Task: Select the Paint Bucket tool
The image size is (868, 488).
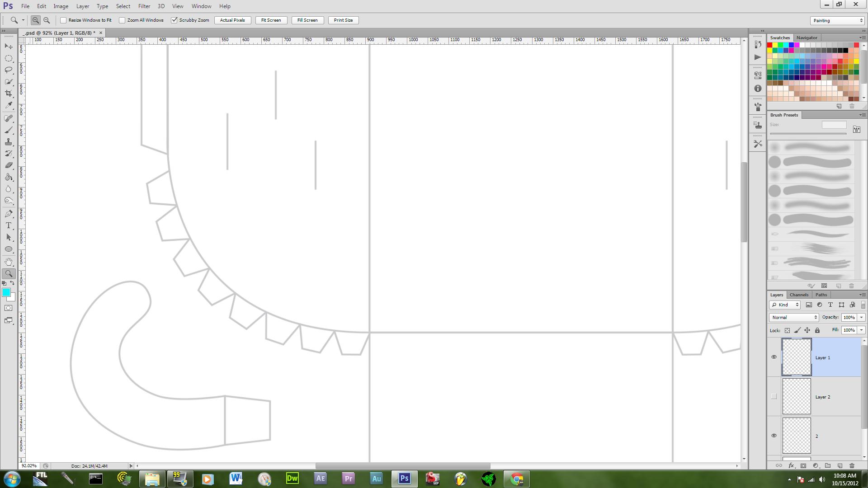Action: tap(9, 177)
